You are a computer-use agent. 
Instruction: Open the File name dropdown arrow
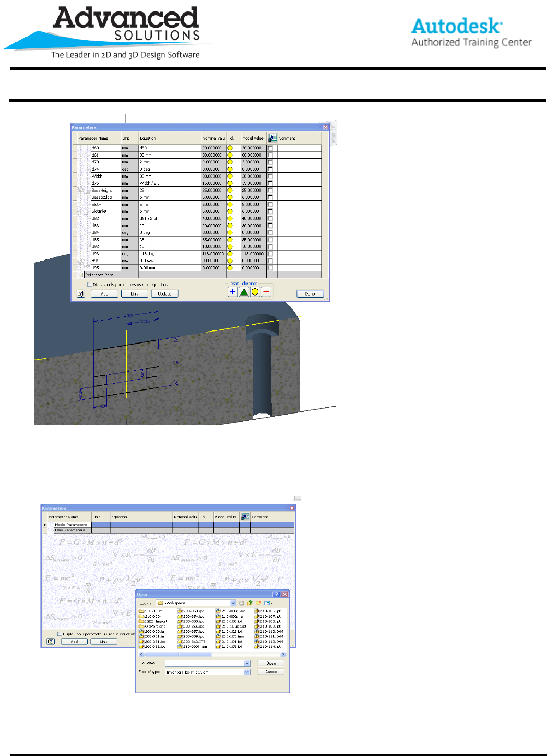pos(247,663)
